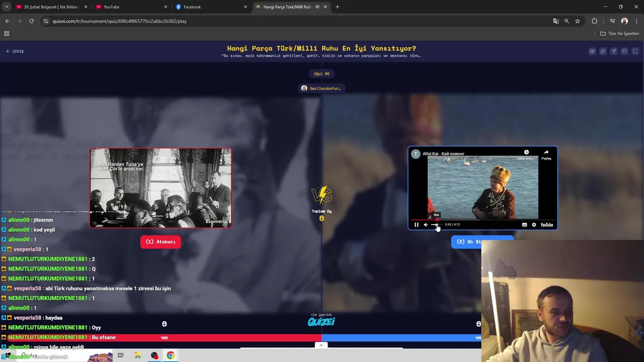Open the media controls music-note icon
Image resolution: width=644 pixels, height=362 pixels.
(x=612, y=21)
